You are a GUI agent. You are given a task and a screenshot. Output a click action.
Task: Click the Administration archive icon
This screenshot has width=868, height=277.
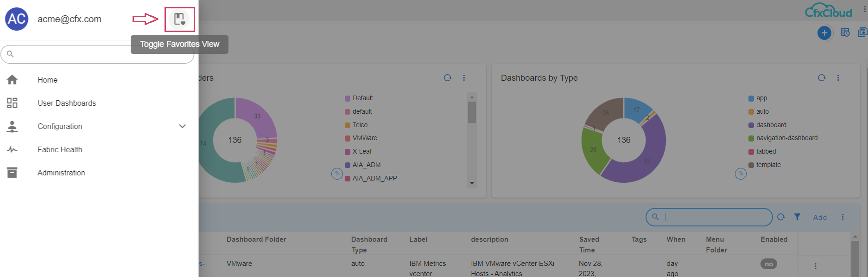12,173
